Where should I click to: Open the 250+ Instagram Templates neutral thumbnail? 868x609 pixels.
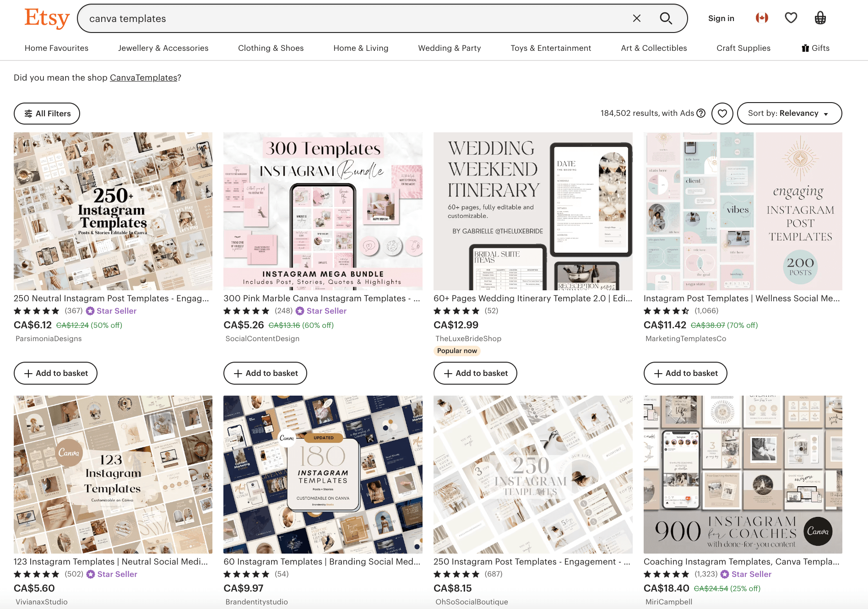[113, 211]
